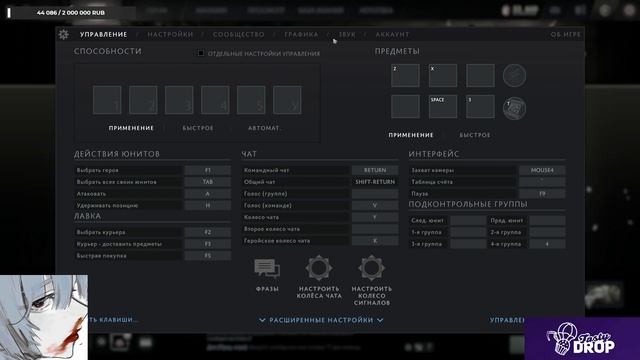
Task: Open the settings gear icon
Action: point(64,34)
